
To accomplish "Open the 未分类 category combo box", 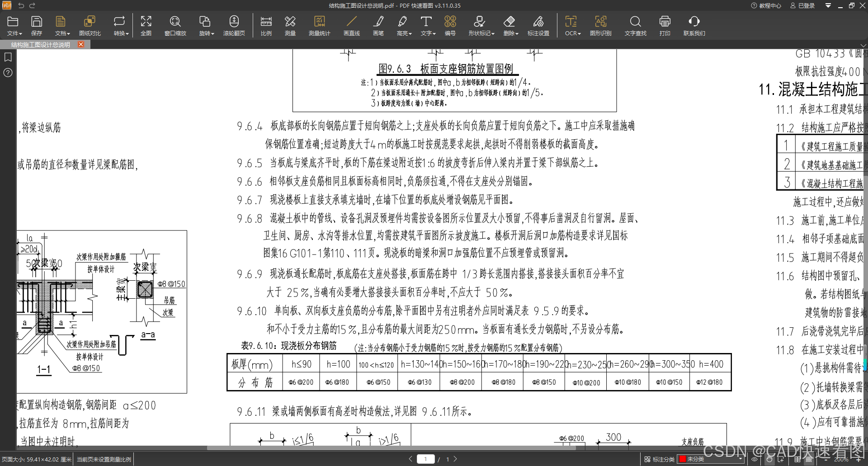I will pos(711,459).
